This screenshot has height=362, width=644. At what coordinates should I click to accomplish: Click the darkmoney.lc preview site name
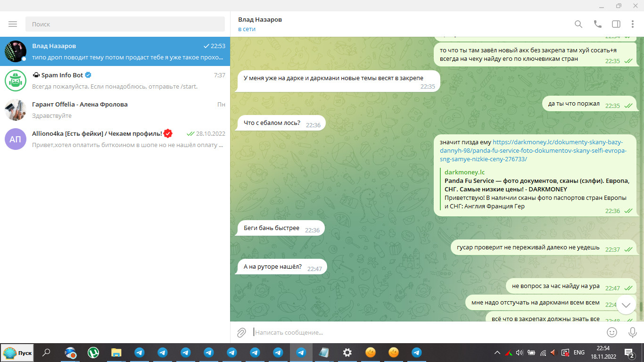[464, 172]
